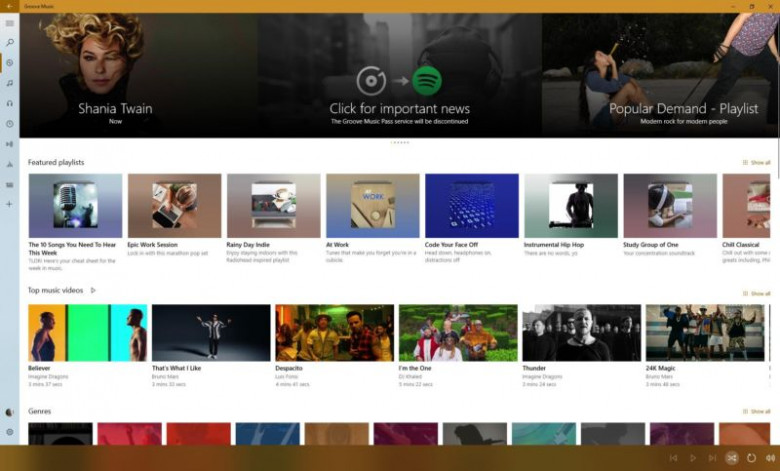Open the Despacito music video thumbnail
Image resolution: width=780 pixels, height=471 pixels.
(334, 333)
